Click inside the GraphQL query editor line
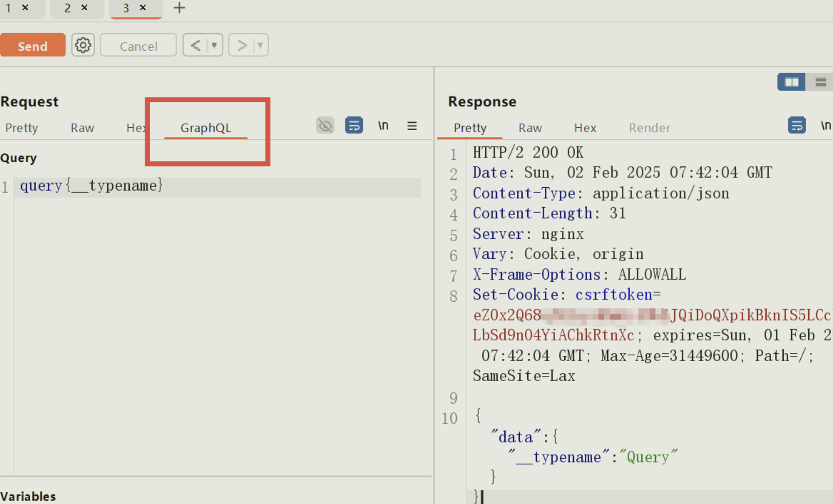Image resolution: width=833 pixels, height=504 pixels. (219, 186)
